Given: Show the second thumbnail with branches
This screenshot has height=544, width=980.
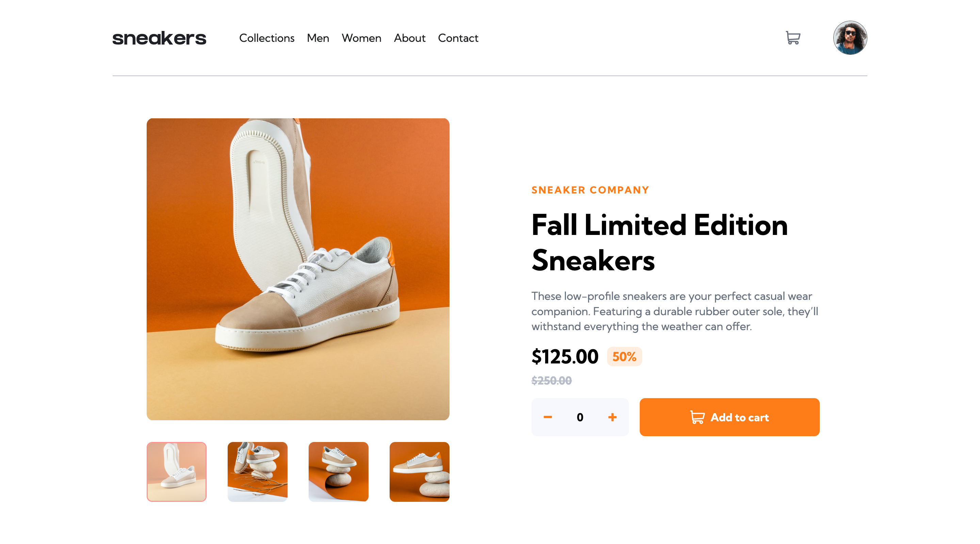Looking at the screenshot, I should [x=257, y=471].
